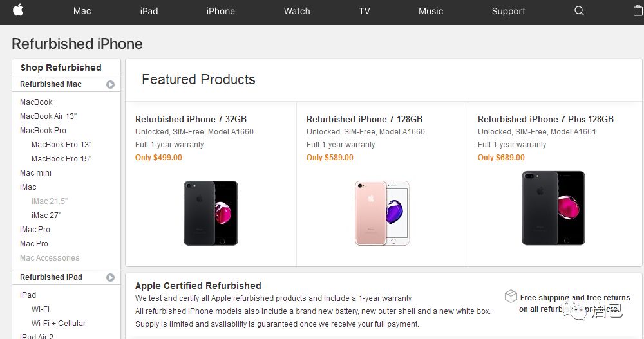Collapse the Refurbished iPad section arrow
Viewport: 644px width, 339px height.
(110, 277)
